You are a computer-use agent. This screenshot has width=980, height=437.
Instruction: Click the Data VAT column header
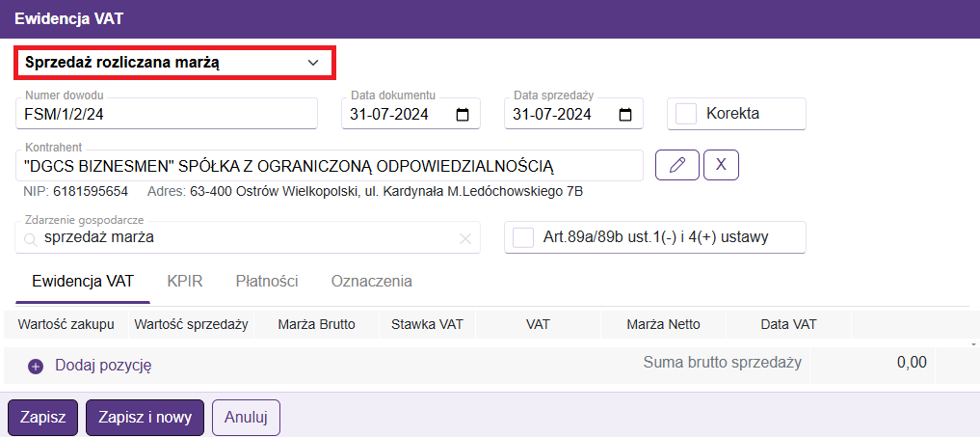point(789,324)
